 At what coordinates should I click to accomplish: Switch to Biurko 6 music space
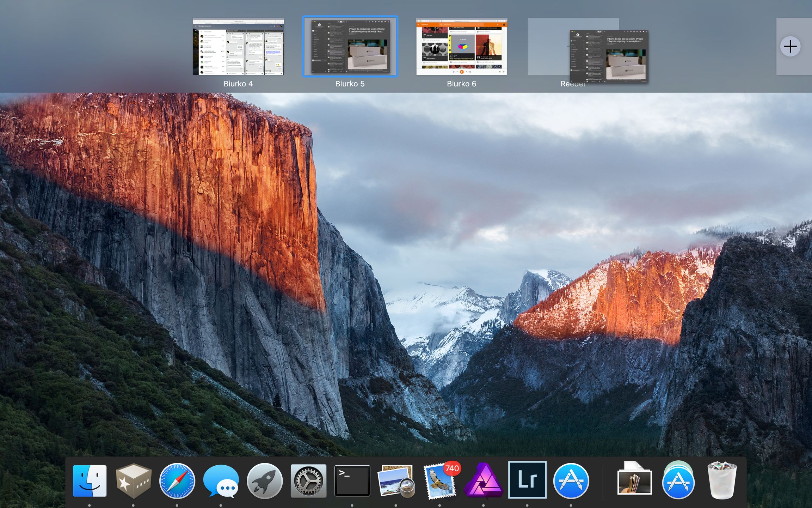[462, 47]
